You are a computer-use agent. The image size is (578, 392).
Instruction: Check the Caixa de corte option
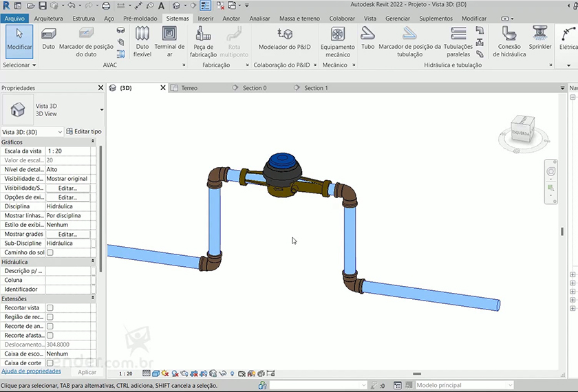(x=50, y=363)
